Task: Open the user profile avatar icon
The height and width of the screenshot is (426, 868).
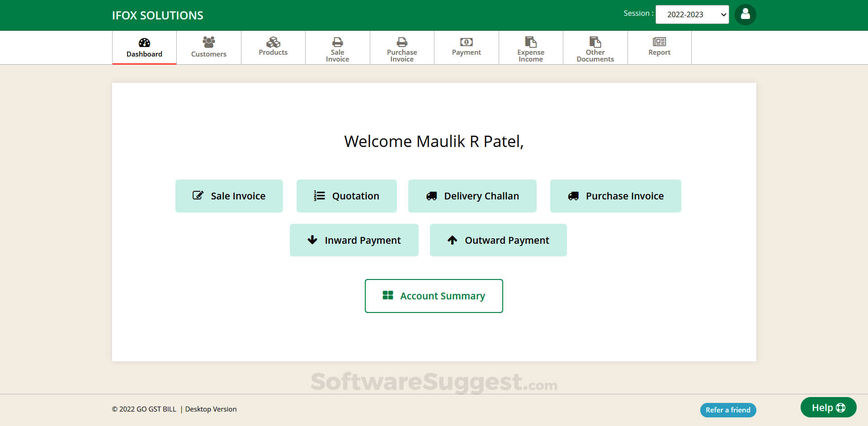Action: (745, 14)
